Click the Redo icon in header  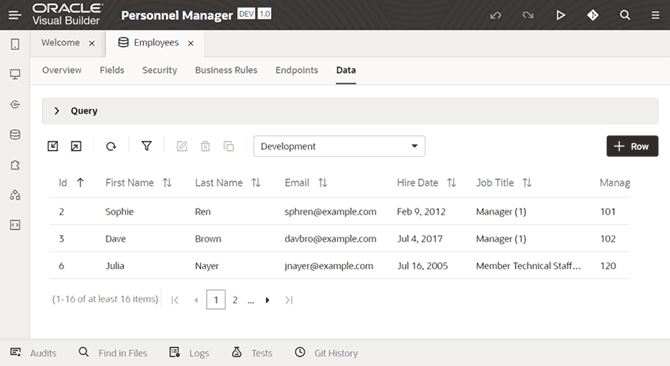[x=528, y=15]
